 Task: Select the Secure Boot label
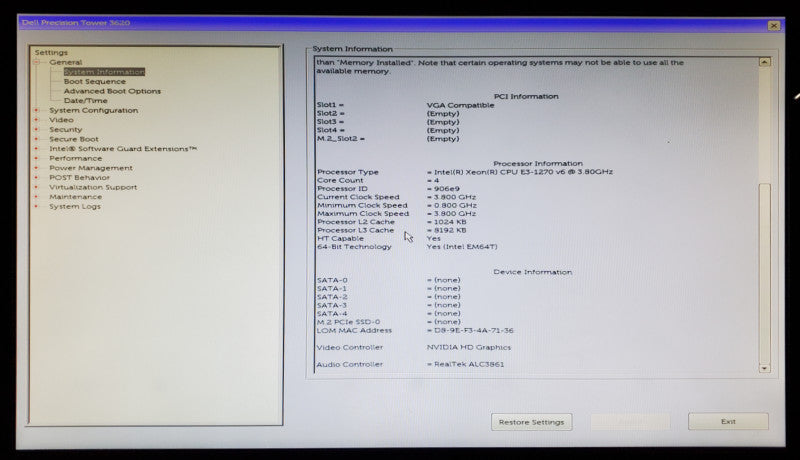[74, 139]
